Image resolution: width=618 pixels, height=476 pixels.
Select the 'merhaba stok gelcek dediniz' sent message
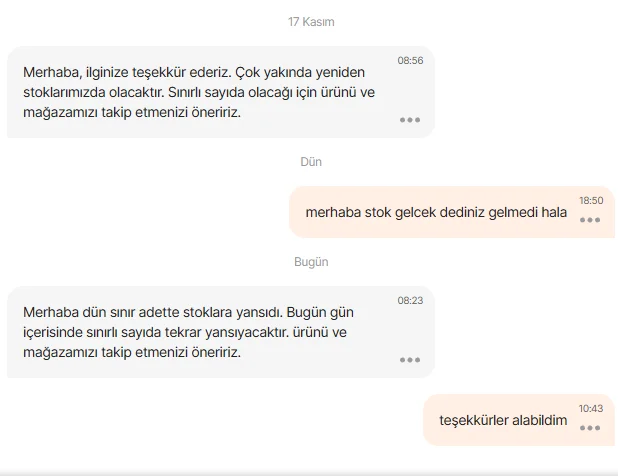click(436, 212)
